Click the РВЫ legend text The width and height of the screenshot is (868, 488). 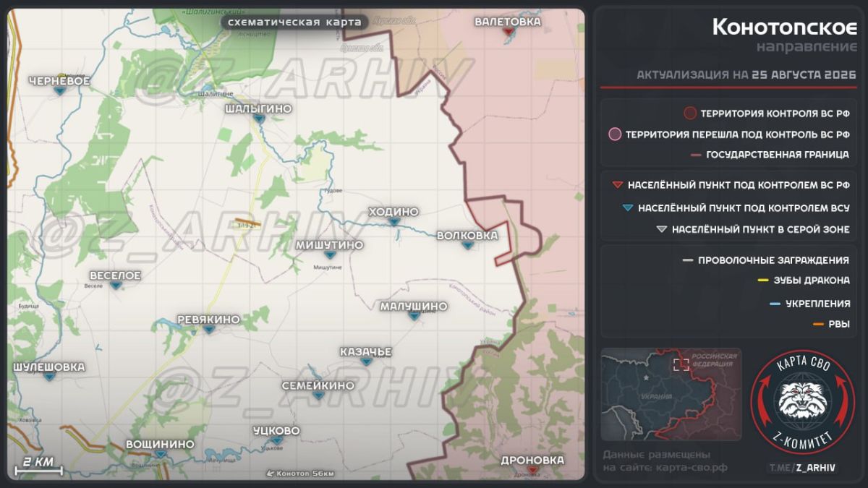[x=839, y=325]
